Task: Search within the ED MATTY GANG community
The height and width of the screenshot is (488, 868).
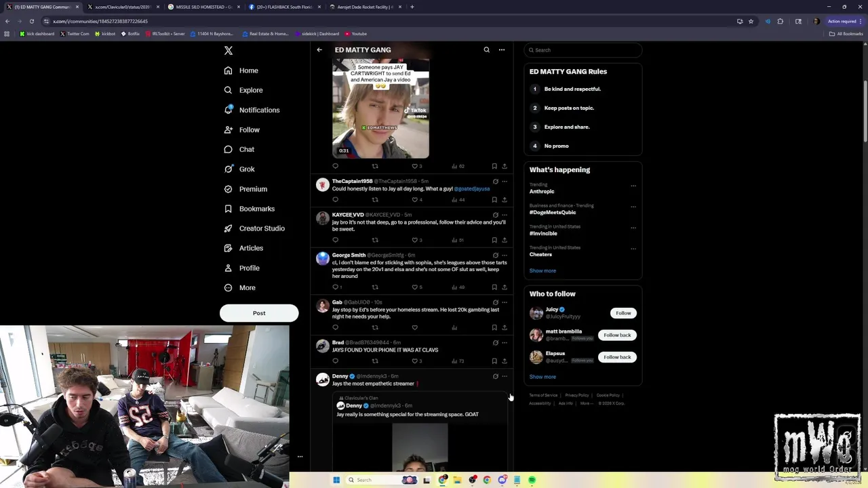Action: 486,49
